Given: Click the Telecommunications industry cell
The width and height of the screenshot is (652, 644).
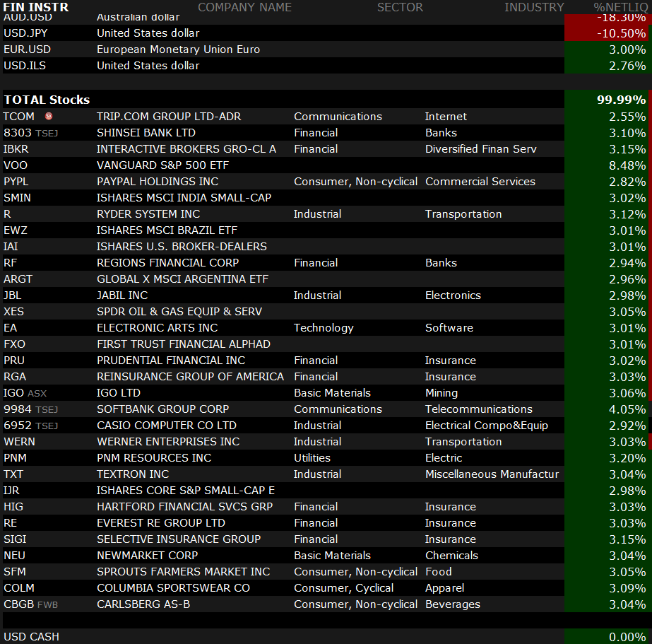Looking at the screenshot, I should pyautogui.click(x=479, y=409).
